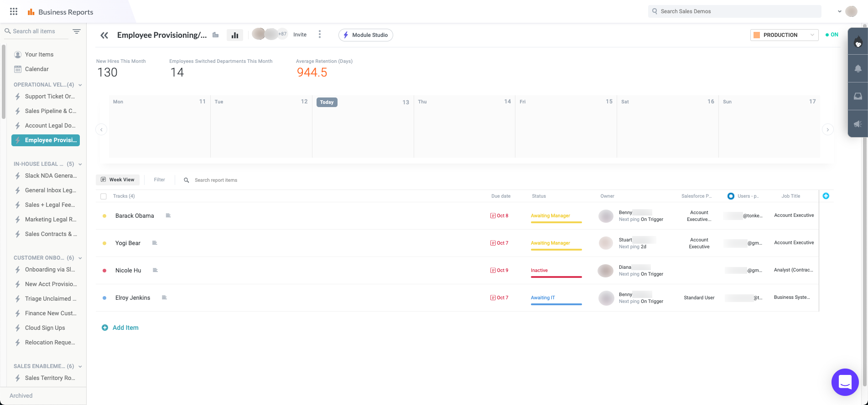Open the inbox tray icon
Image resolution: width=868 pixels, height=405 pixels.
858,96
